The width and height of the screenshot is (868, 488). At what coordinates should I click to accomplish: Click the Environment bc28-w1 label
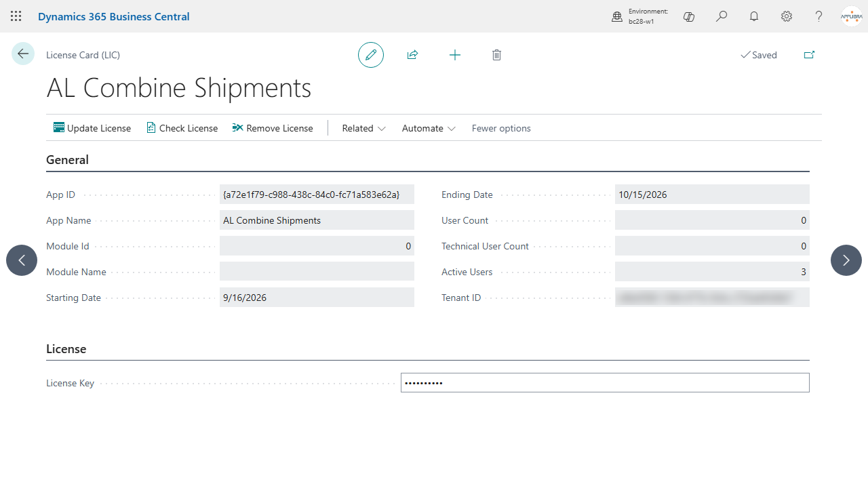click(x=648, y=16)
